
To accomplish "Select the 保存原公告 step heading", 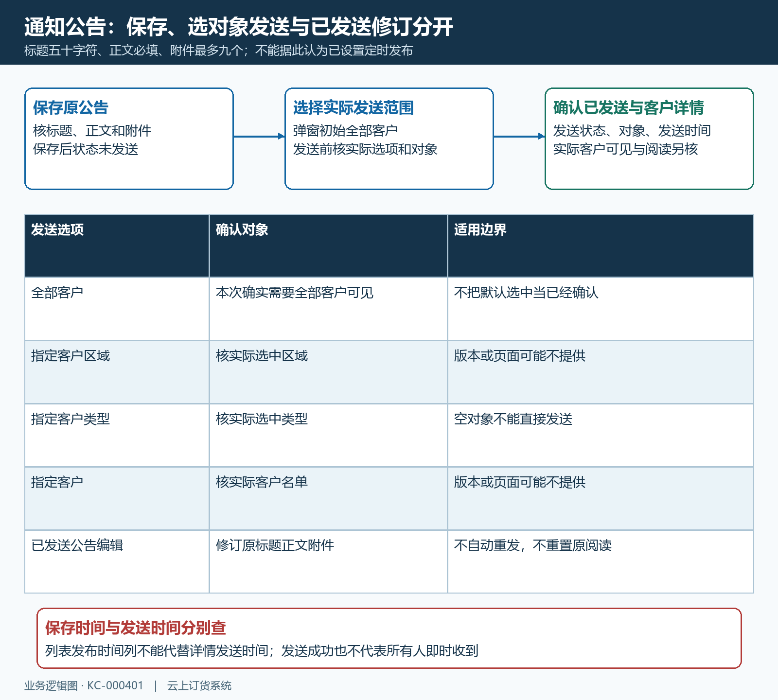I will pyautogui.click(x=71, y=107).
